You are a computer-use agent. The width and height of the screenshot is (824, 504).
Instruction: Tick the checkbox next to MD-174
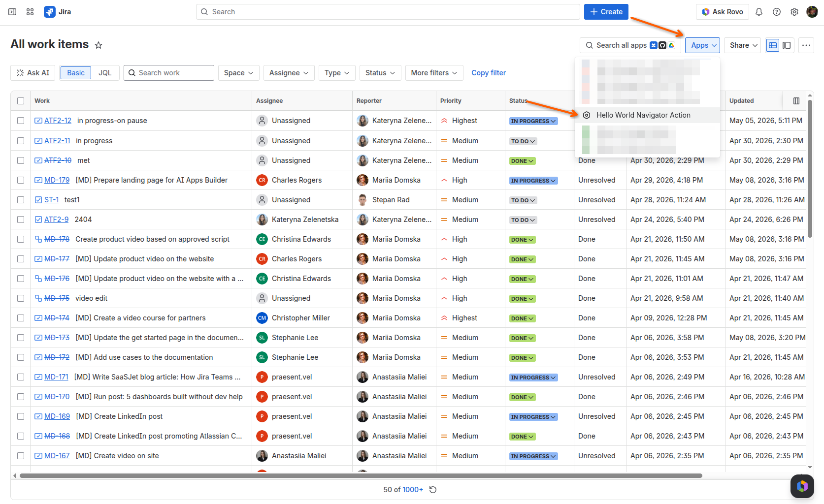click(x=21, y=318)
